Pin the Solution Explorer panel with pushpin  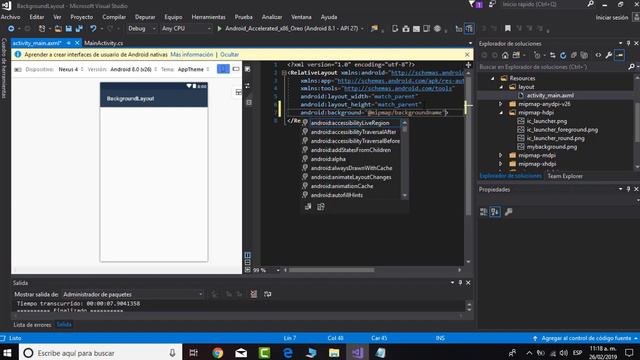[x=628, y=43]
